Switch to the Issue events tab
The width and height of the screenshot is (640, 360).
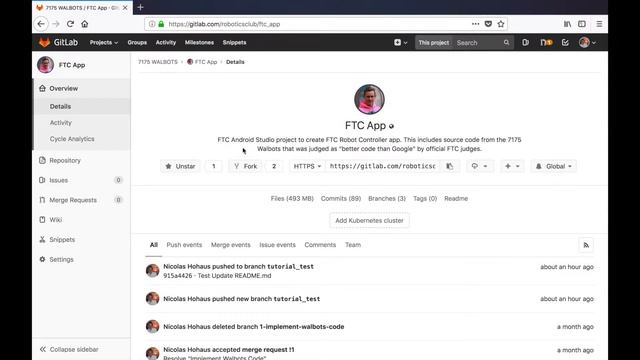[x=277, y=245]
